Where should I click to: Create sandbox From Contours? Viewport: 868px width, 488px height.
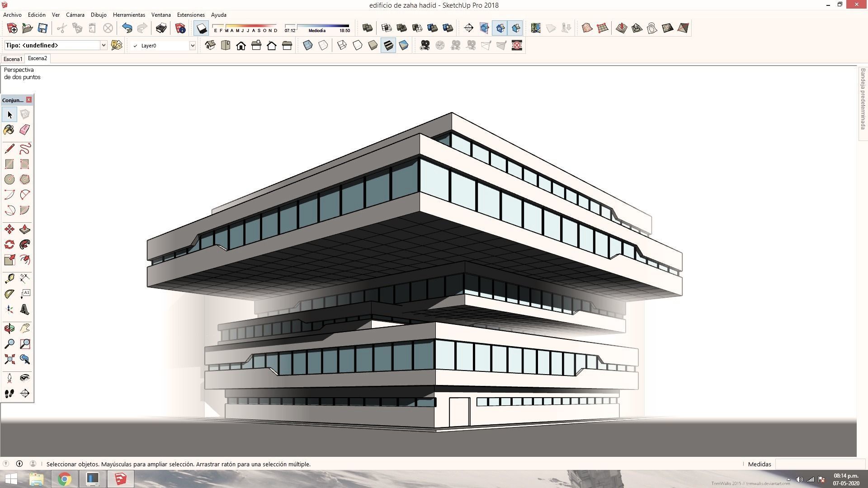(587, 28)
